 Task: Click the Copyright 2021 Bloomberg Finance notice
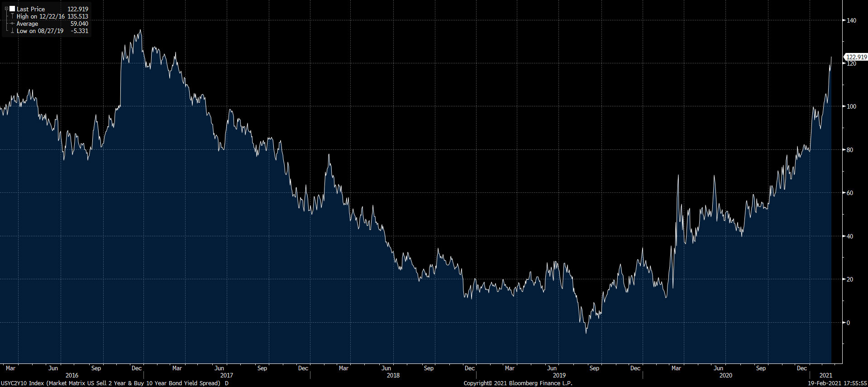[518, 383]
